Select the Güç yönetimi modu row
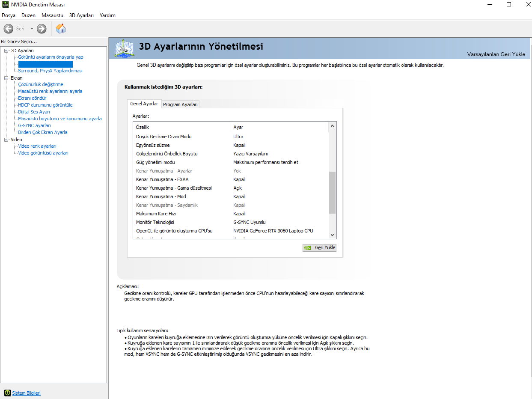Image resolution: width=532 pixels, height=399 pixels. point(231,162)
